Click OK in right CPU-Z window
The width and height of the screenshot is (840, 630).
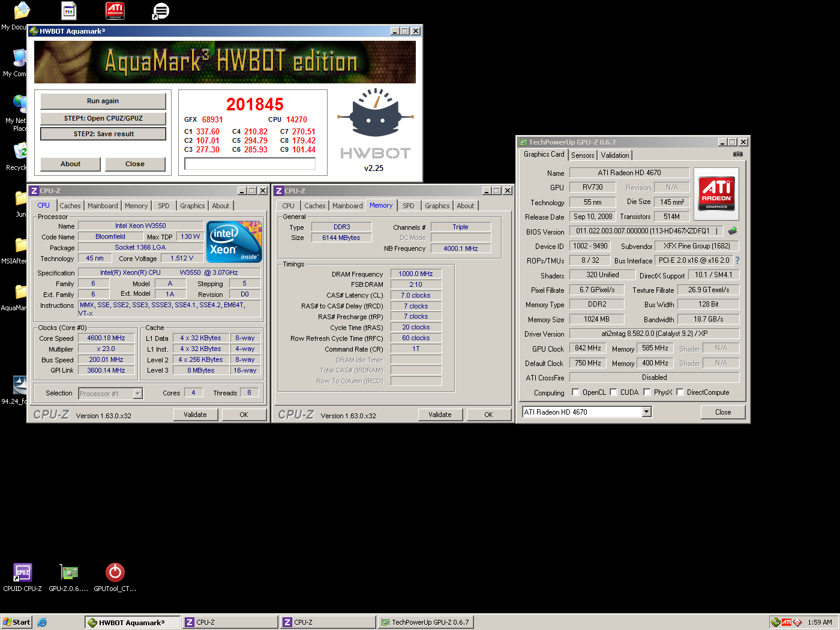(488, 415)
